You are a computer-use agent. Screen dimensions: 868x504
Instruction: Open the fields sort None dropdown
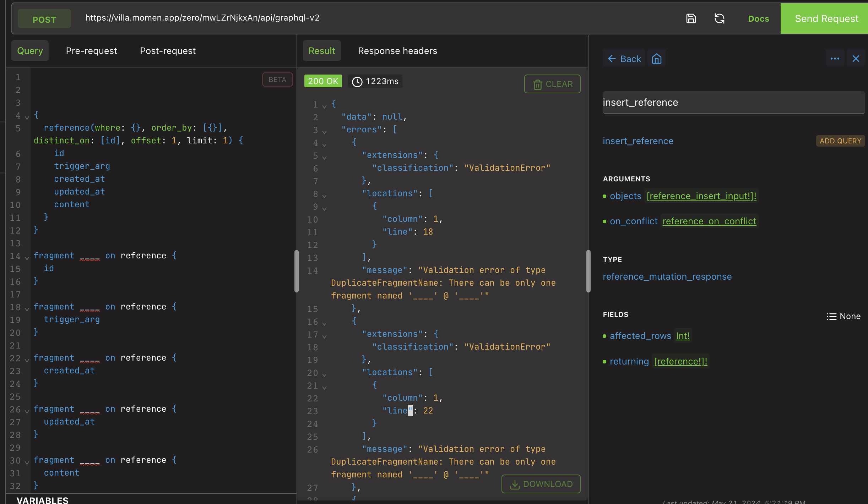[x=843, y=316]
